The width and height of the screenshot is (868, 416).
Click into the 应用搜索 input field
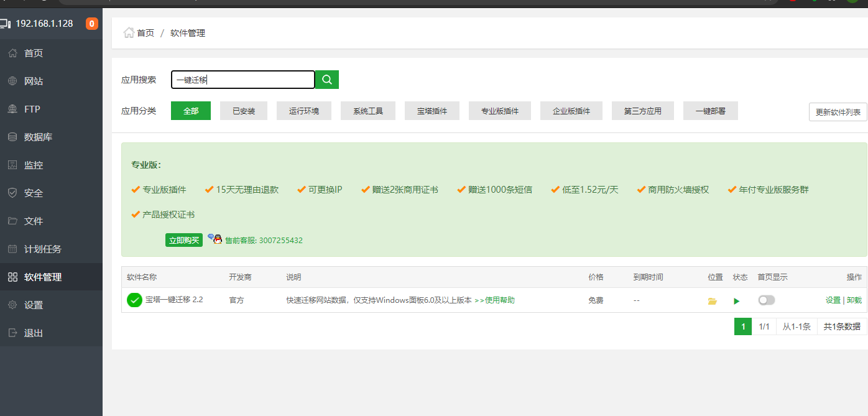pos(243,80)
